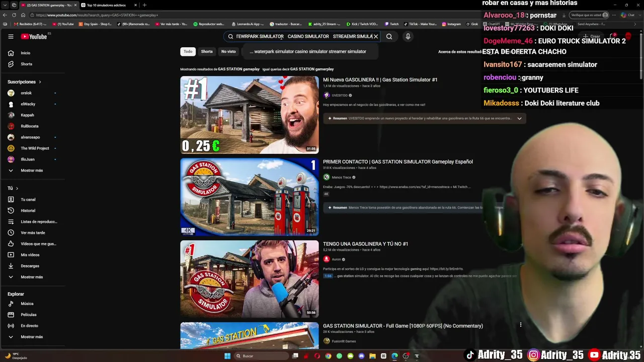Open PRIMER CONTACTO Gas Station video thumbnail
The width and height of the screenshot is (644, 362).
(x=250, y=197)
